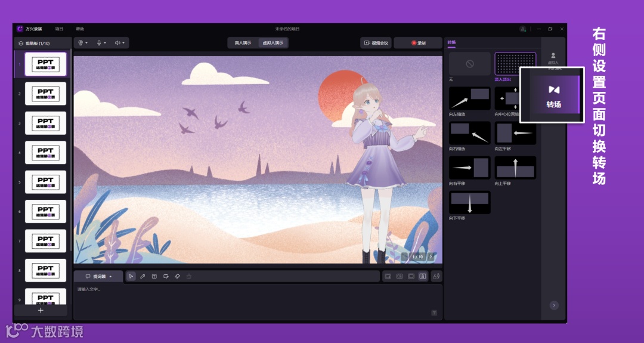Click the clipboard layers icon

tap(21, 43)
